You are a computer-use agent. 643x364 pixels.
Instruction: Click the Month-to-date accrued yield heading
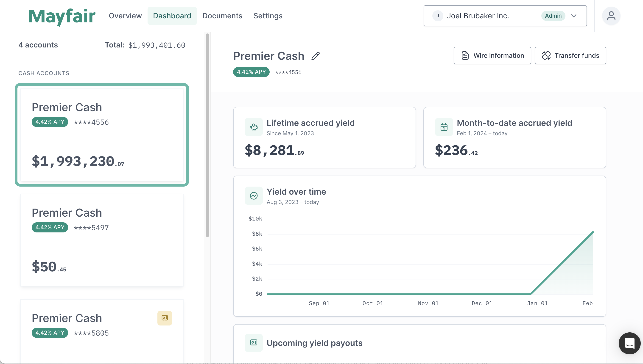coord(514,123)
